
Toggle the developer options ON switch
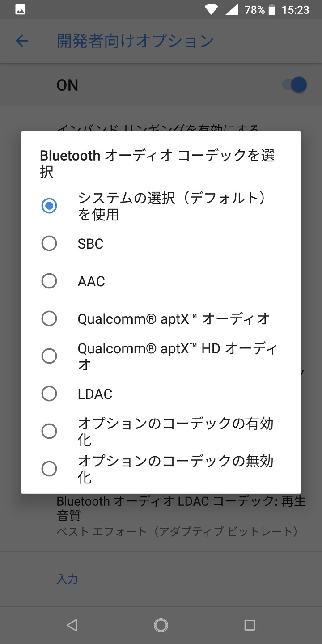click(x=295, y=85)
